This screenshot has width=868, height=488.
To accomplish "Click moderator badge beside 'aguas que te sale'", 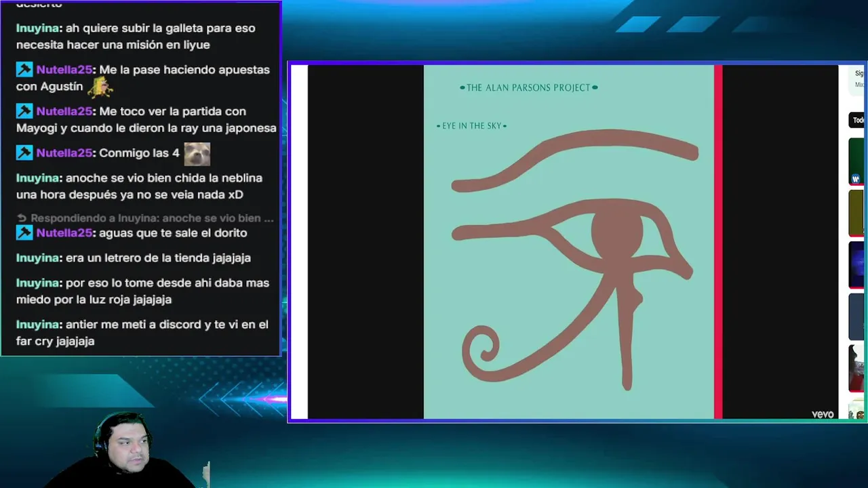I will [24, 233].
